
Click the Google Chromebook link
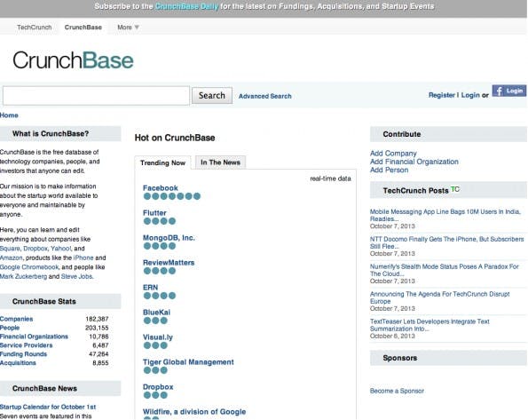click(x=29, y=267)
